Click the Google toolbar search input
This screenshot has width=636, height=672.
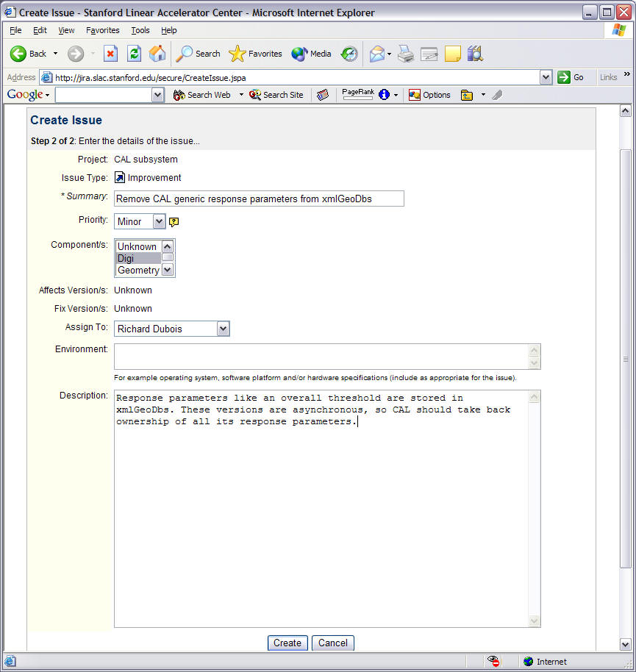coord(104,95)
